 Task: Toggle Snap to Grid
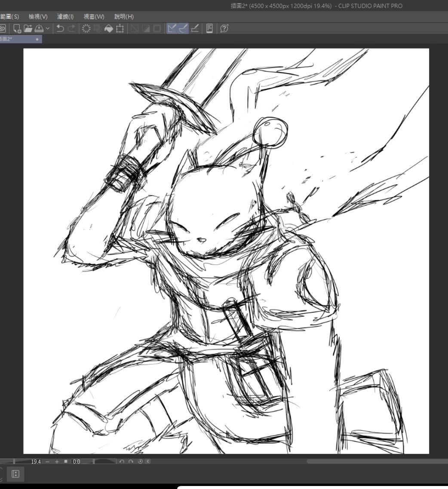point(195,29)
